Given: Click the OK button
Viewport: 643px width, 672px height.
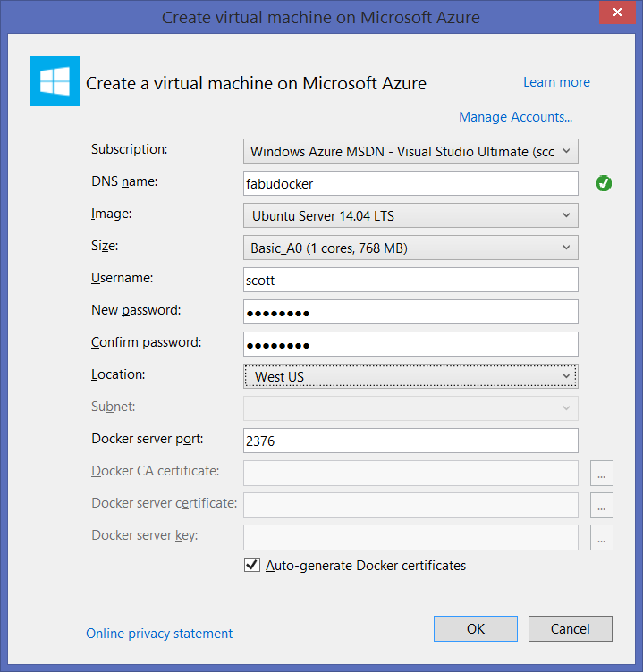Looking at the screenshot, I should point(475,629).
